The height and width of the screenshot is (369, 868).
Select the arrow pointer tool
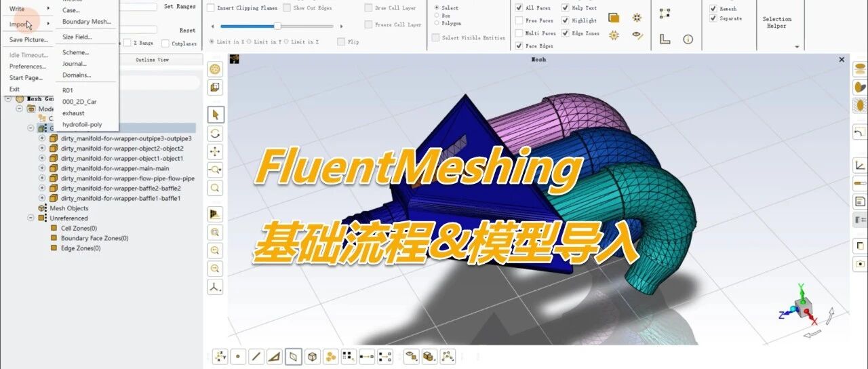tap(216, 115)
